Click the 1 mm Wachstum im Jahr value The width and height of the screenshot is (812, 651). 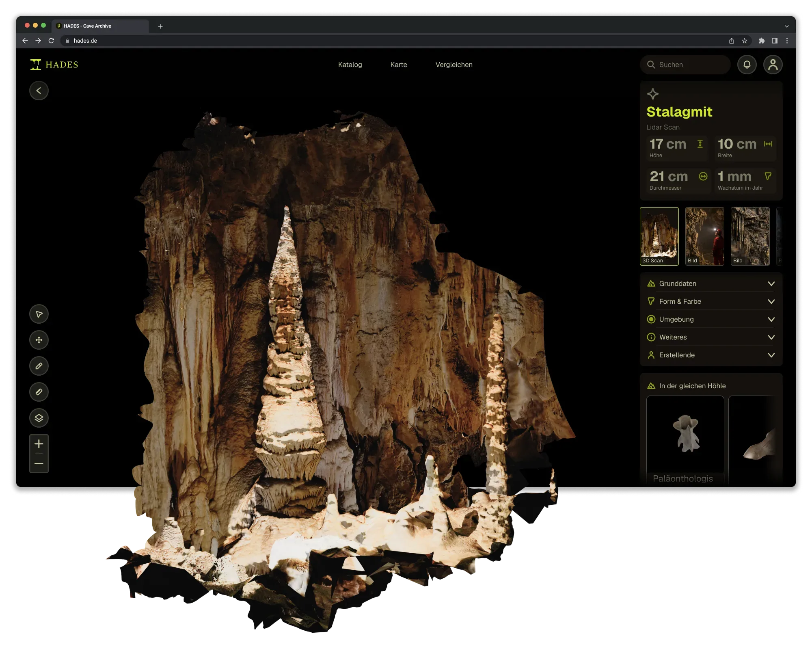click(734, 176)
